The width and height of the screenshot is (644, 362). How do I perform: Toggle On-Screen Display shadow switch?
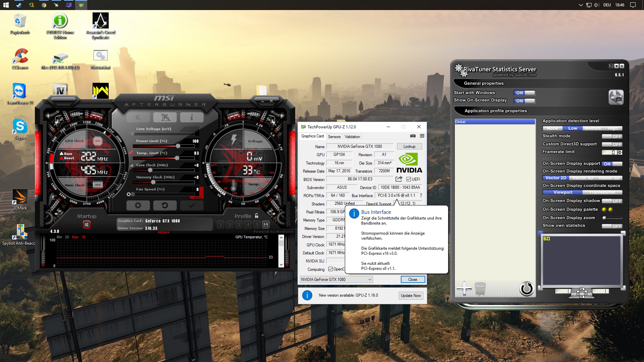point(612,201)
